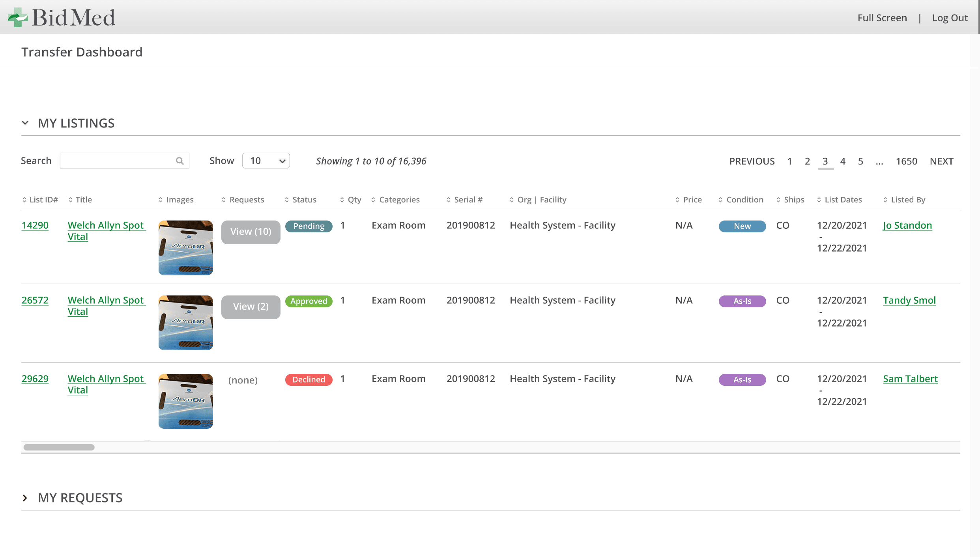This screenshot has height=557, width=980.
Task: Click Full Screen link
Action: [882, 18]
